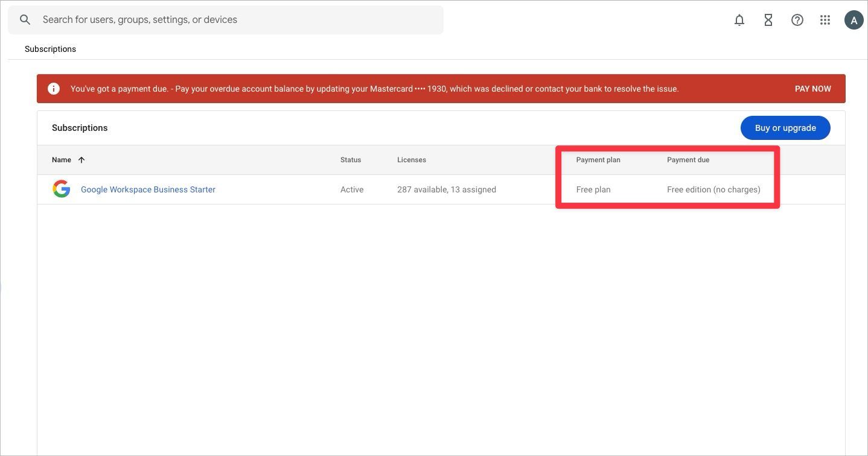Screen dimensions: 868x456
Task: Click Free edition (no charges) cell
Action: pyautogui.click(x=713, y=189)
